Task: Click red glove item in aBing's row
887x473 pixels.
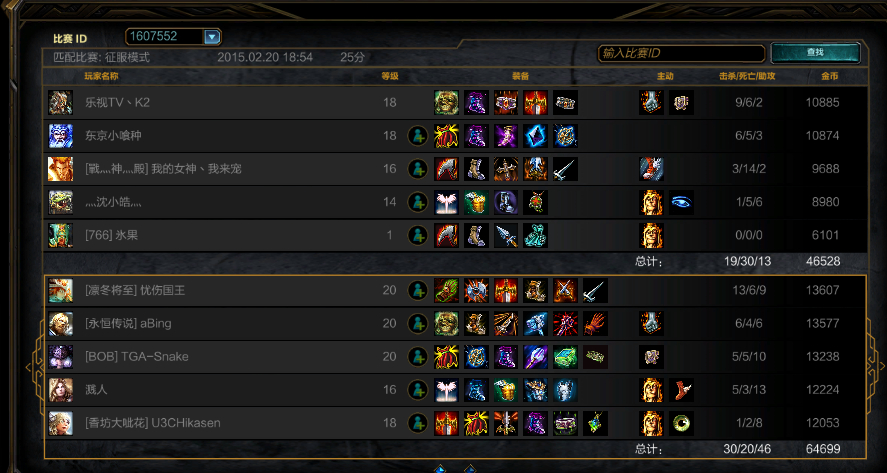Action: pyautogui.click(x=595, y=324)
